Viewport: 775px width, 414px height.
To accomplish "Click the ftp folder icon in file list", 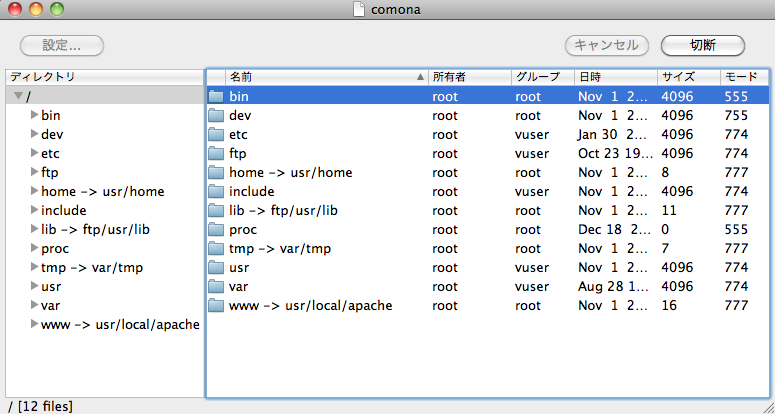I will point(216,154).
